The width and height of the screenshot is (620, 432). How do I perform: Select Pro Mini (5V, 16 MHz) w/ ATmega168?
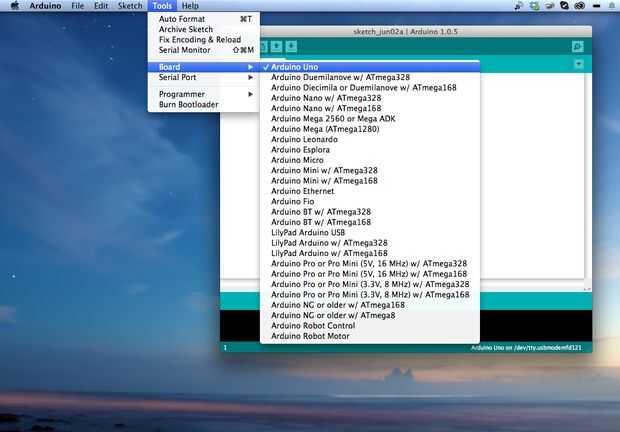pyautogui.click(x=370, y=274)
